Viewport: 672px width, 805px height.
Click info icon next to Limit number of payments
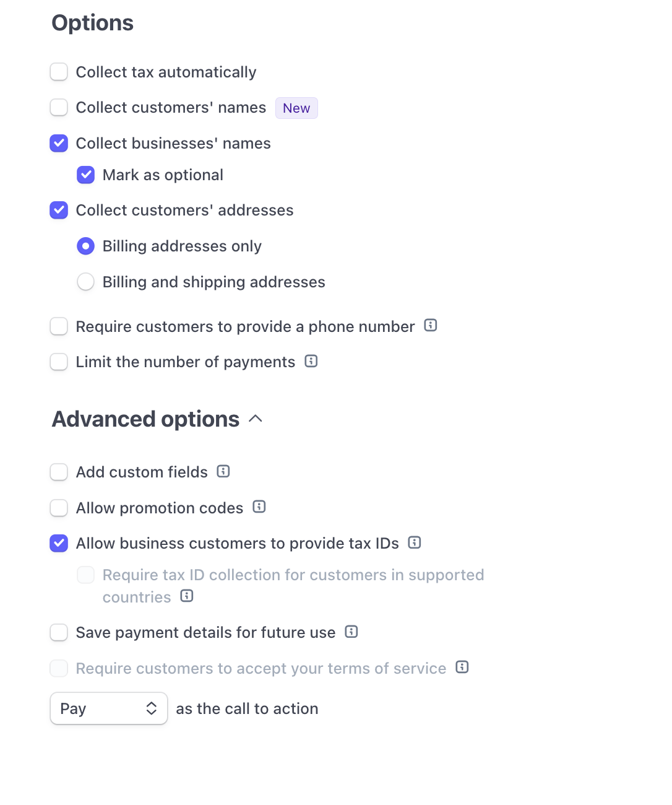311,361
